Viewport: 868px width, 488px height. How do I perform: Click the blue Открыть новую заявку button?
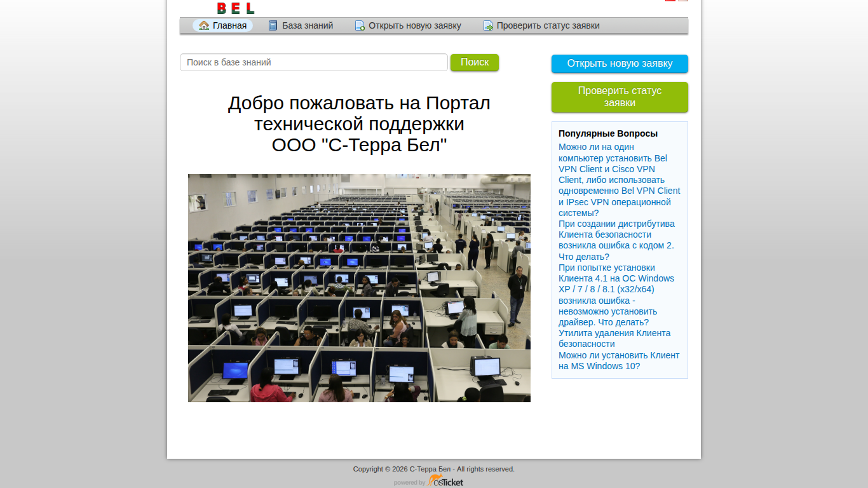[620, 64]
